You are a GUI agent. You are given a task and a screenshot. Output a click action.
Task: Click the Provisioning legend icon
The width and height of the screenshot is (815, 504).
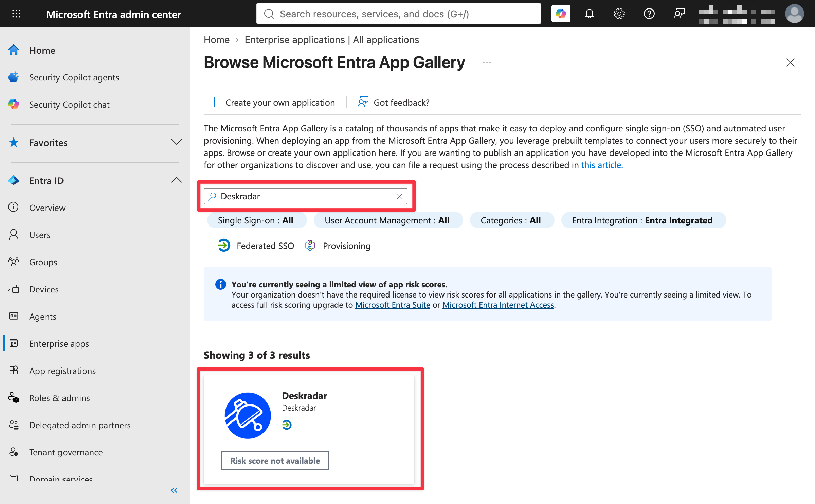[310, 245]
